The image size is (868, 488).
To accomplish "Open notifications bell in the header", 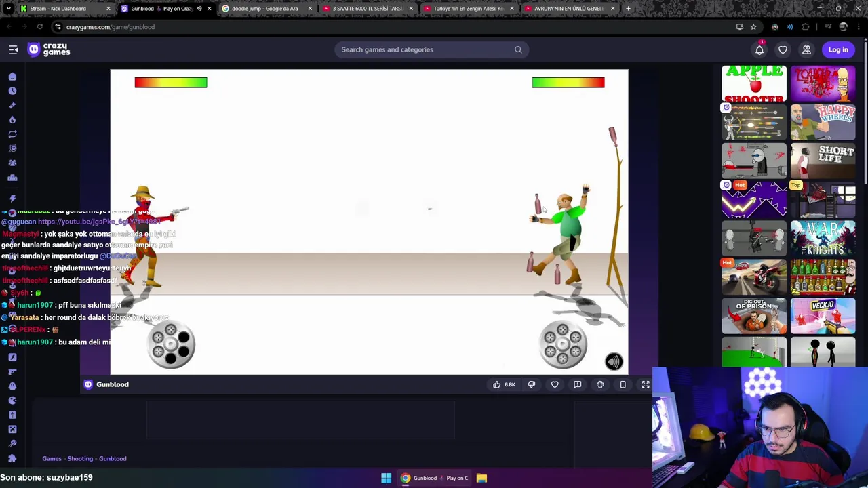I will click(x=759, y=49).
